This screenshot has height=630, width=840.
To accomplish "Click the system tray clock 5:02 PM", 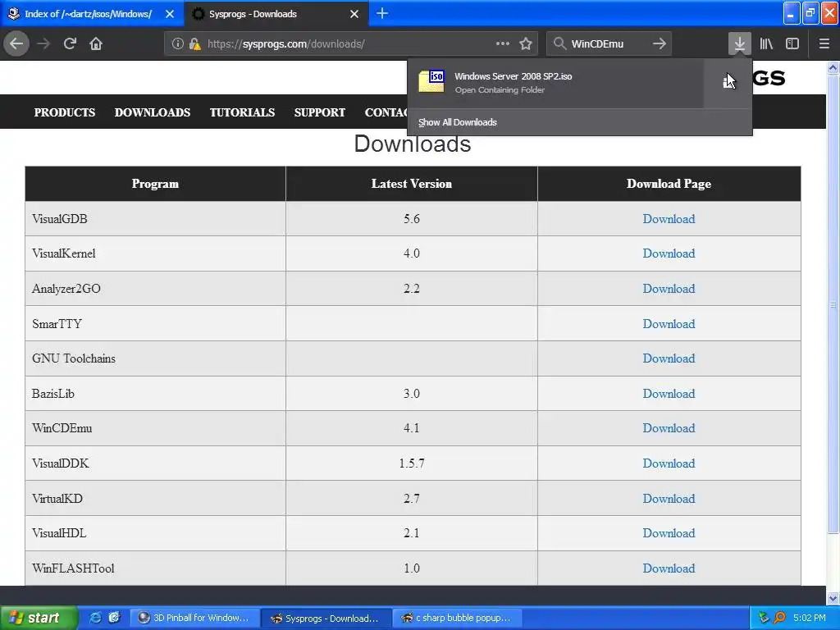I will pyautogui.click(x=810, y=618).
